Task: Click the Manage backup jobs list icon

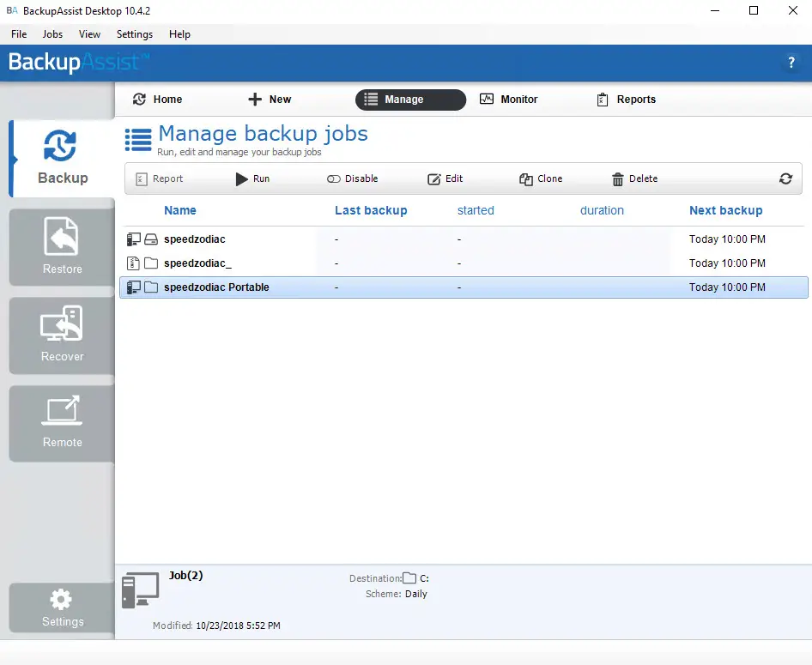Action: [138, 140]
